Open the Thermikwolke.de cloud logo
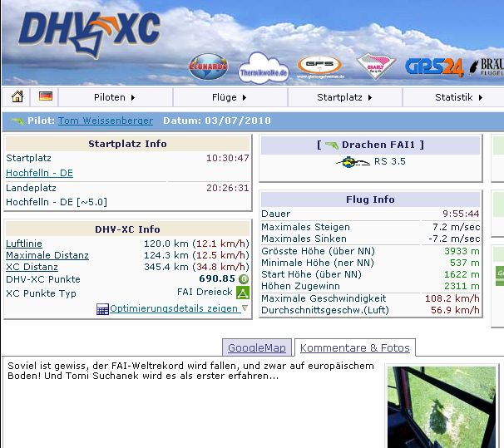Viewport: 504px width, 448px height. pyautogui.click(x=264, y=68)
